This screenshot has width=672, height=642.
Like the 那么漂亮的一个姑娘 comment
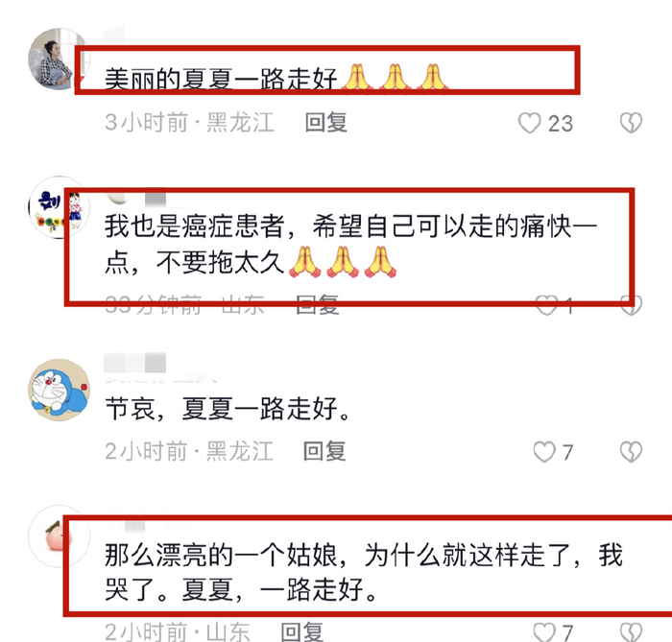click(544, 632)
